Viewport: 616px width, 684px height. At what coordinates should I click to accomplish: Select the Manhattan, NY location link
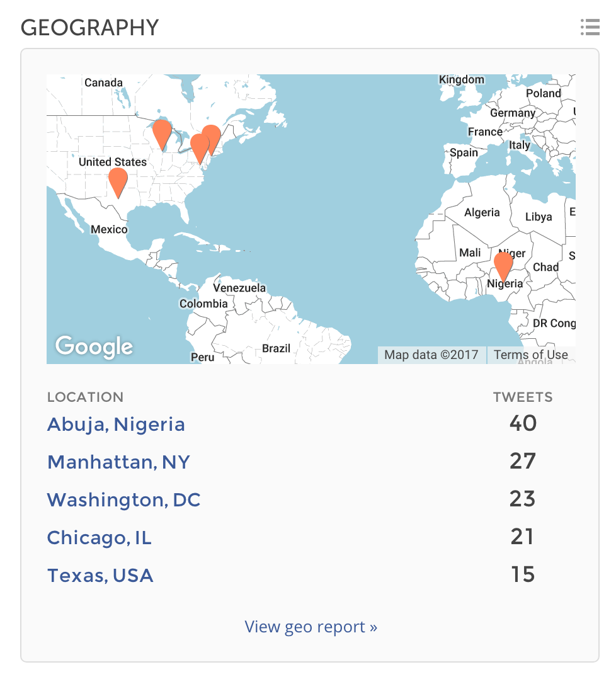coord(118,462)
